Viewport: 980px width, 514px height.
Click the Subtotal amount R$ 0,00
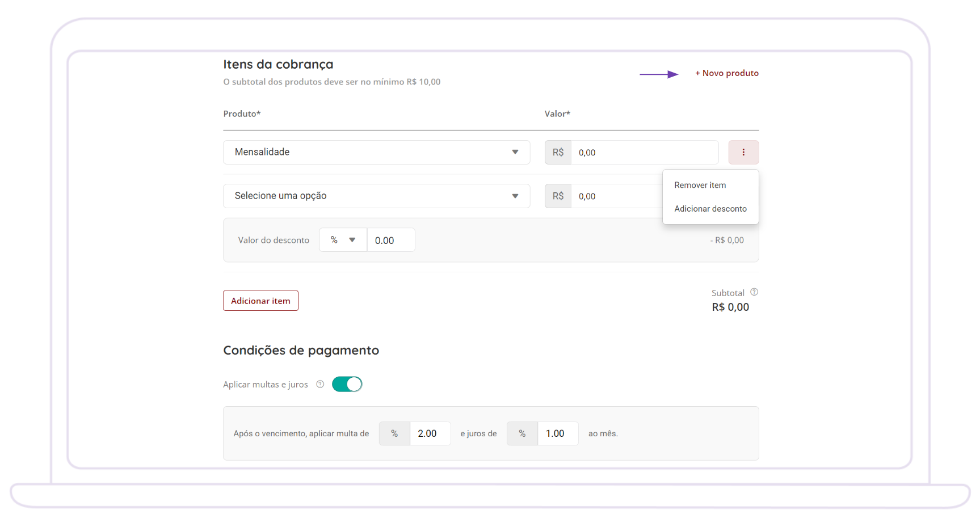point(730,307)
